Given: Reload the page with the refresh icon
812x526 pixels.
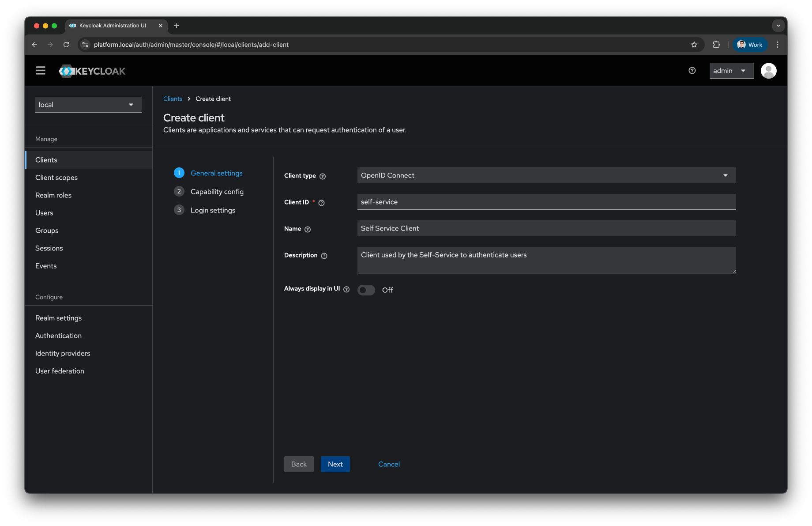Looking at the screenshot, I should point(66,45).
